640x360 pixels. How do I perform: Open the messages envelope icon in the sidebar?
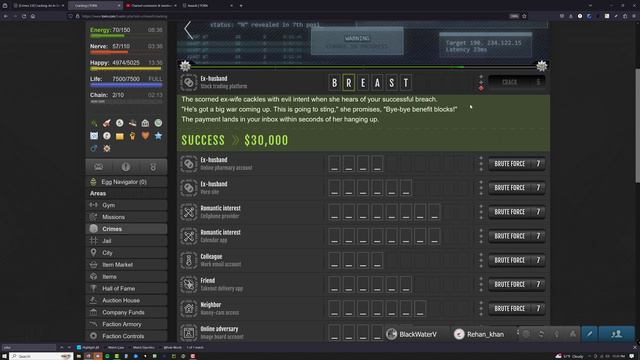pos(99,167)
